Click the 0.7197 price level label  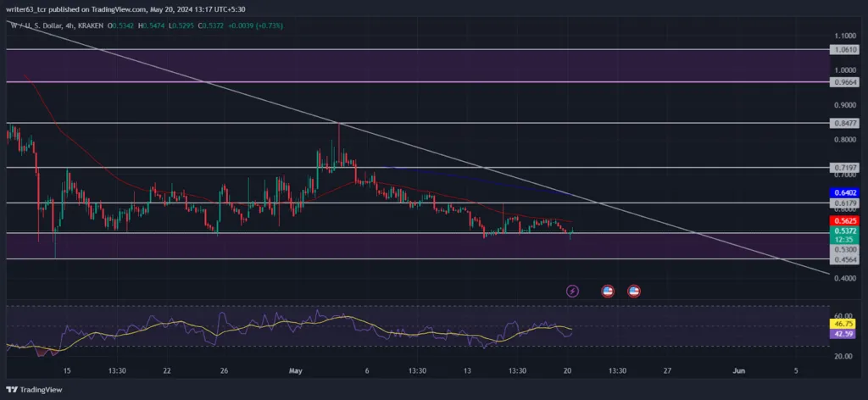point(844,167)
